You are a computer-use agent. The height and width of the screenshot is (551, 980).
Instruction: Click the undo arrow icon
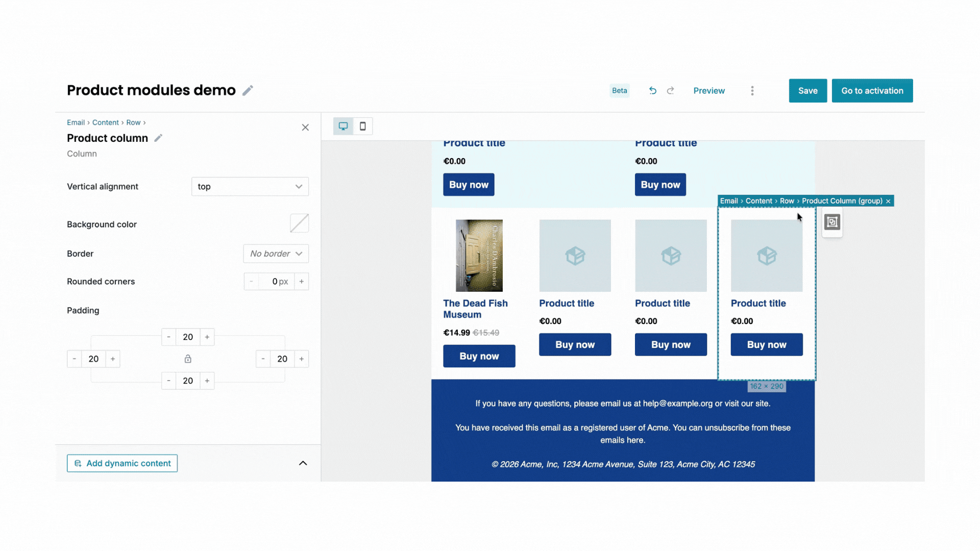[x=652, y=90]
